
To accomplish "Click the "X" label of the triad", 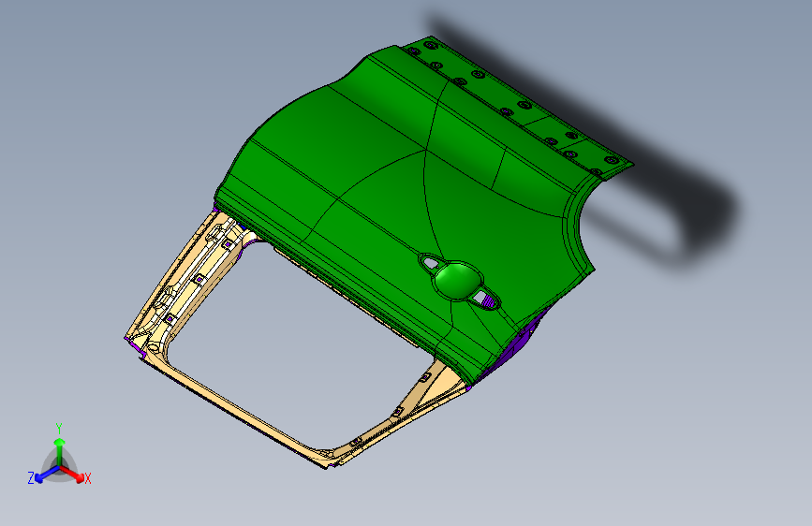I will (x=88, y=479).
